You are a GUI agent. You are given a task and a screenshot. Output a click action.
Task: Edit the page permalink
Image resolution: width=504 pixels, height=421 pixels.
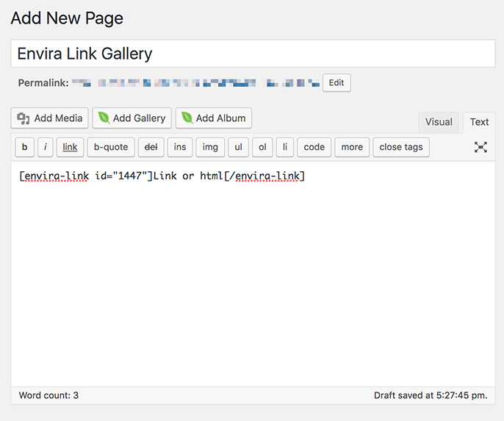336,83
